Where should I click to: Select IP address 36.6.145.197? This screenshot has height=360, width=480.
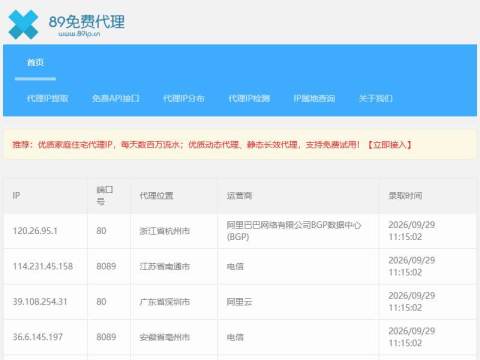pos(38,337)
